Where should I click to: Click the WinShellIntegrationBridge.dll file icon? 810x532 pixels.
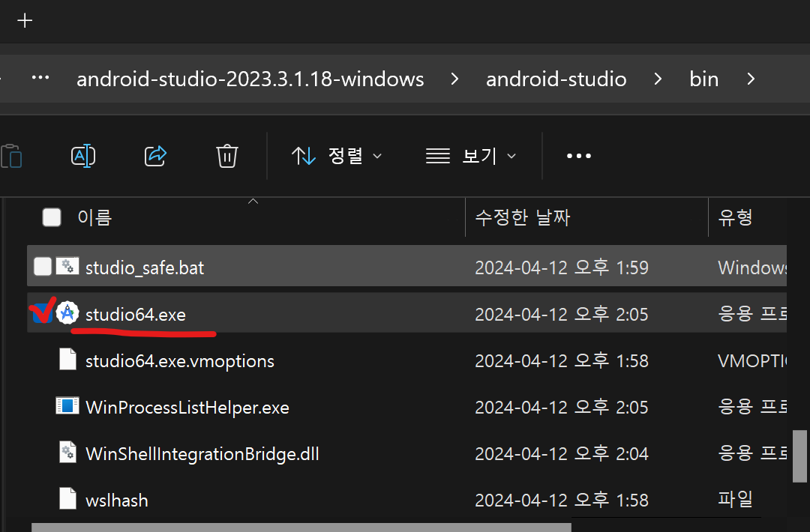(67, 453)
